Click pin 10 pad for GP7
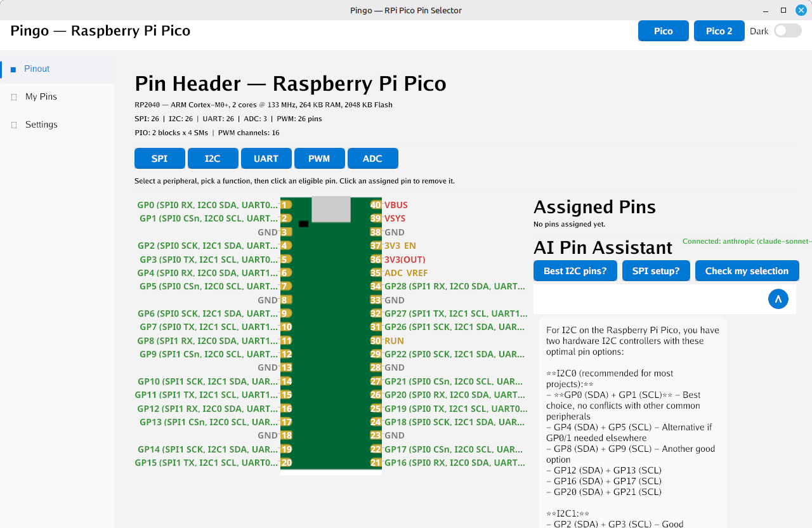Viewport: 812px width, 528px height. coord(286,327)
